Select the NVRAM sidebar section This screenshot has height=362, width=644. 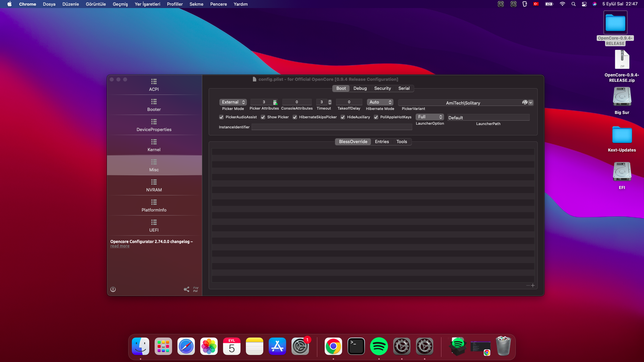point(154,185)
